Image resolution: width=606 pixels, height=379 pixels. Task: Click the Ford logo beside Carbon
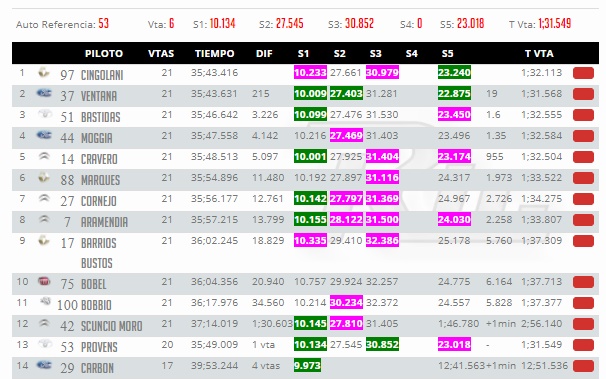pyautogui.click(x=44, y=365)
